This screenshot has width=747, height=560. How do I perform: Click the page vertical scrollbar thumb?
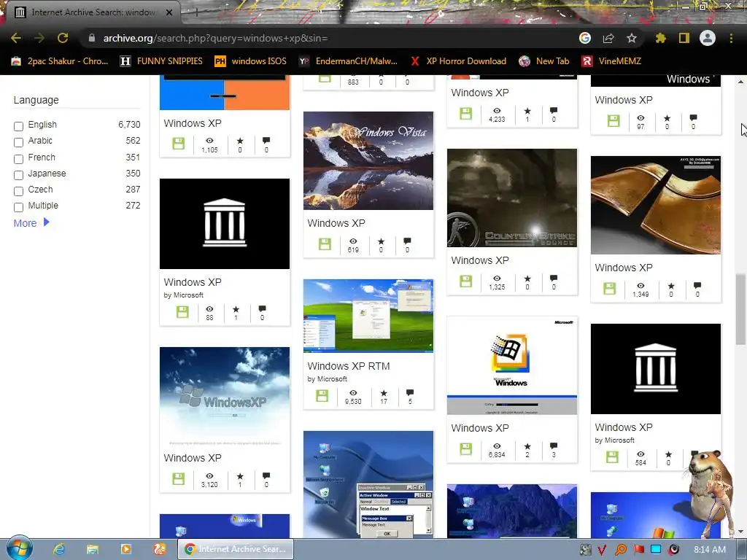(740, 308)
